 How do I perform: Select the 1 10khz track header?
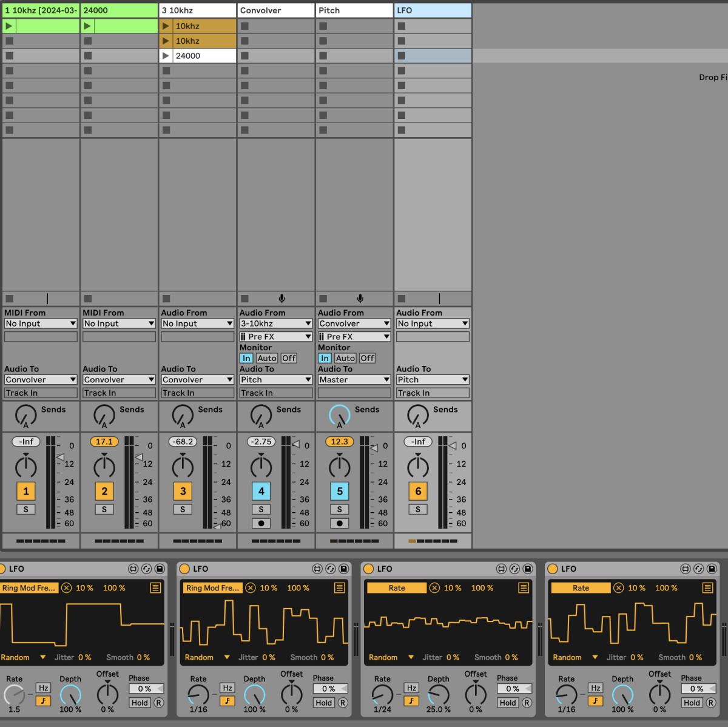[x=41, y=10]
